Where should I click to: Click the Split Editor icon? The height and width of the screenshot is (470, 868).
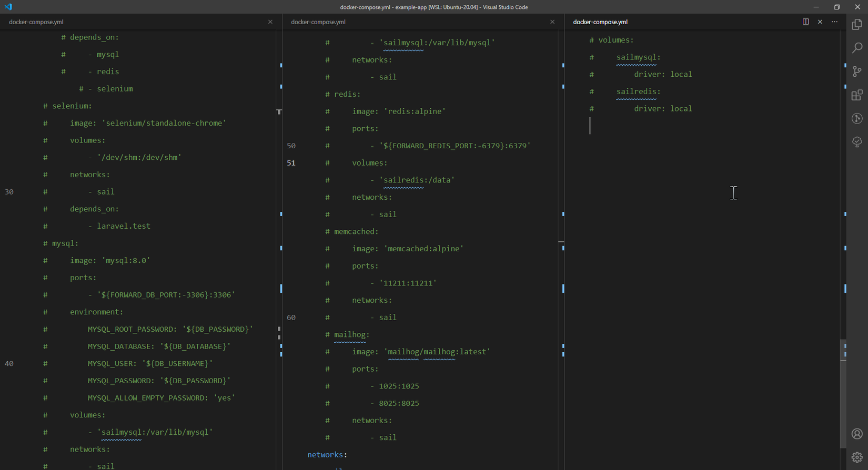[x=805, y=22]
